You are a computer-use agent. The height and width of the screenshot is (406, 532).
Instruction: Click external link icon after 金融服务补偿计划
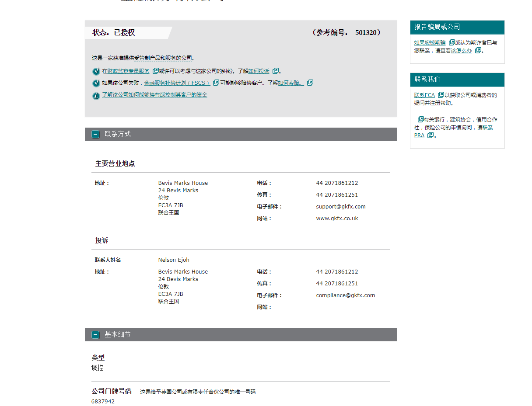[216, 83]
